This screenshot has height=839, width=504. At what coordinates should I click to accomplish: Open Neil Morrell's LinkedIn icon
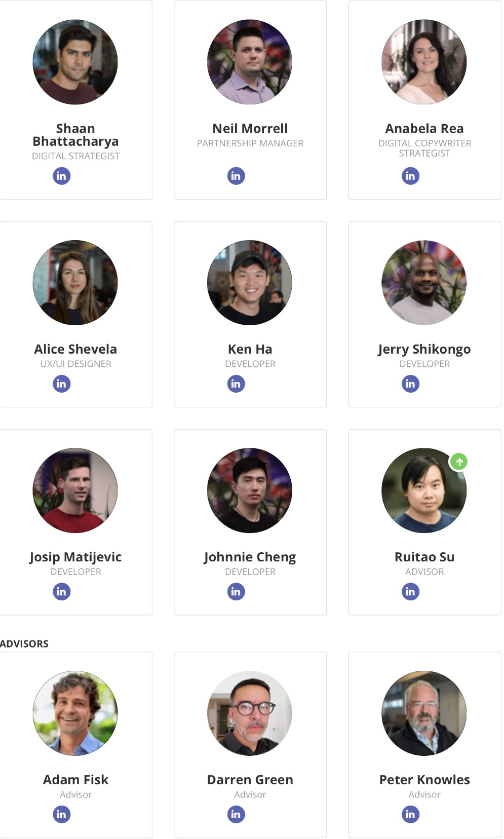point(236,176)
